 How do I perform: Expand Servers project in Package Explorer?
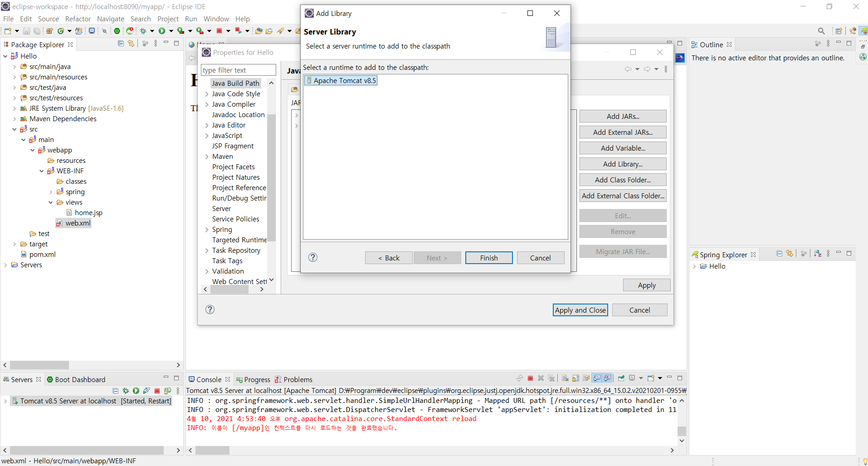pos(5,265)
